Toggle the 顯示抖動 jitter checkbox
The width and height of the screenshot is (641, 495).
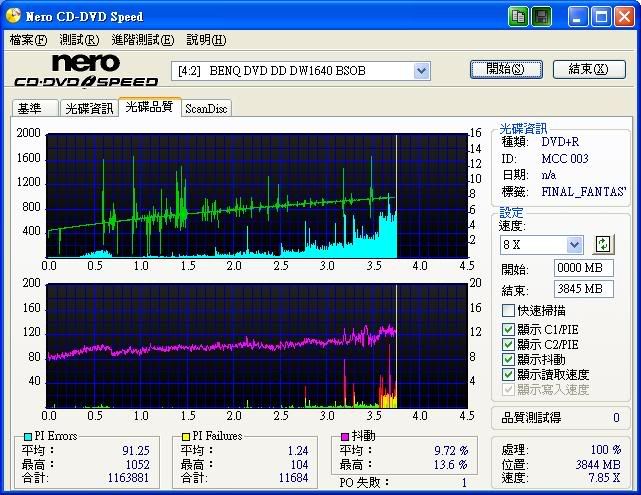click(508, 360)
